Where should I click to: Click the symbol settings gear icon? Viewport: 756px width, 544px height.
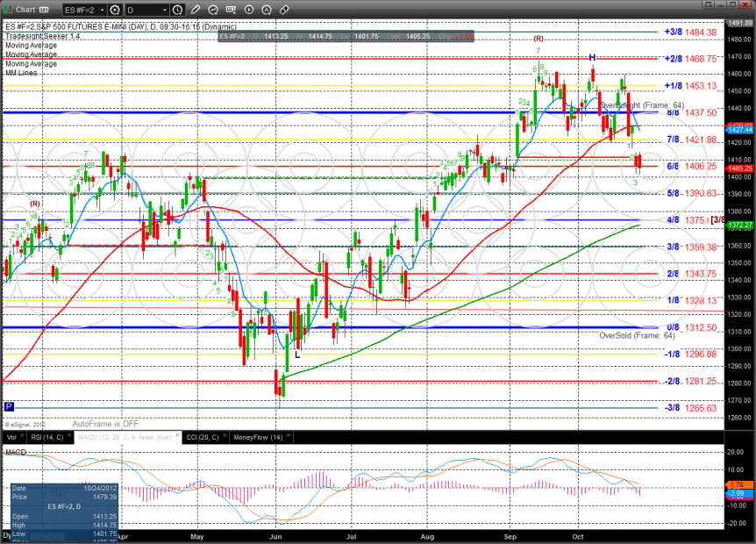click(113, 10)
